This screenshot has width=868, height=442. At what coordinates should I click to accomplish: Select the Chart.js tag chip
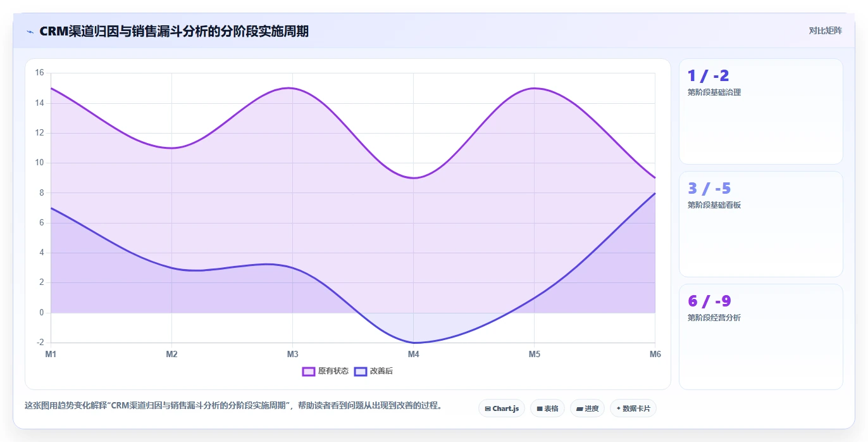click(x=502, y=408)
